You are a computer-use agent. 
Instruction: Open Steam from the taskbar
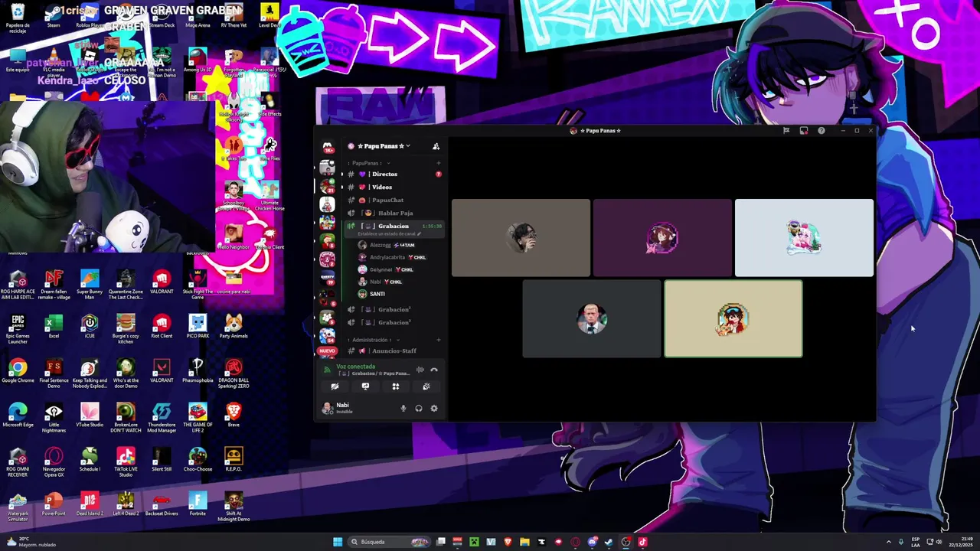(x=609, y=542)
